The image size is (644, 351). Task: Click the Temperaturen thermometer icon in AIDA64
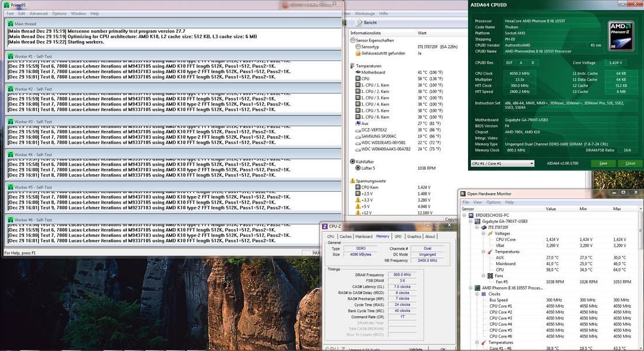[352, 66]
